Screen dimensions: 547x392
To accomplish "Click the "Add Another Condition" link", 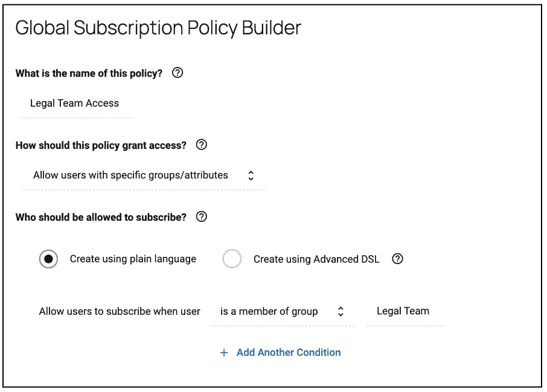I will (289, 353).
